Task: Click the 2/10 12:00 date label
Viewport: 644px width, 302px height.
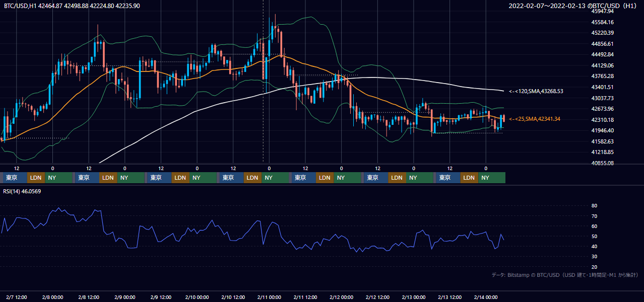Action: [233, 297]
